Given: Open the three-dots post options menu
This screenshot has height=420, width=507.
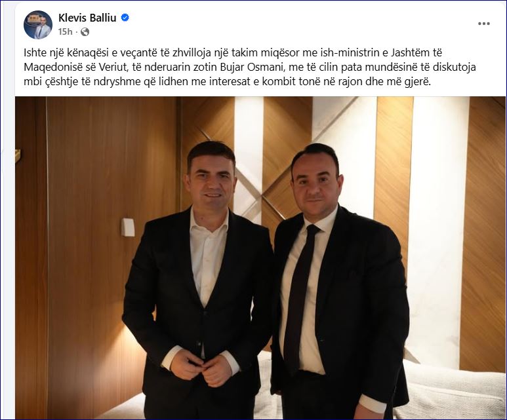Looking at the screenshot, I should pyautogui.click(x=484, y=24).
